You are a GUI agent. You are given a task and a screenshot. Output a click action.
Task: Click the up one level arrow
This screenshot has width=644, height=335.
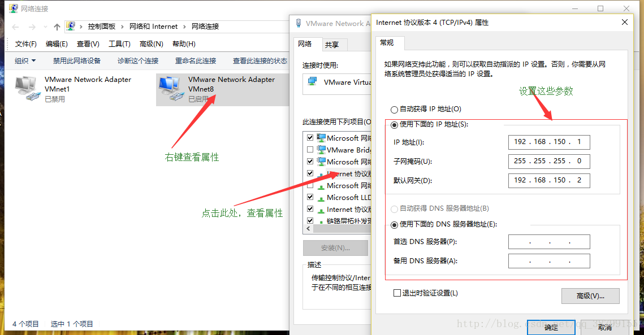[x=57, y=27]
